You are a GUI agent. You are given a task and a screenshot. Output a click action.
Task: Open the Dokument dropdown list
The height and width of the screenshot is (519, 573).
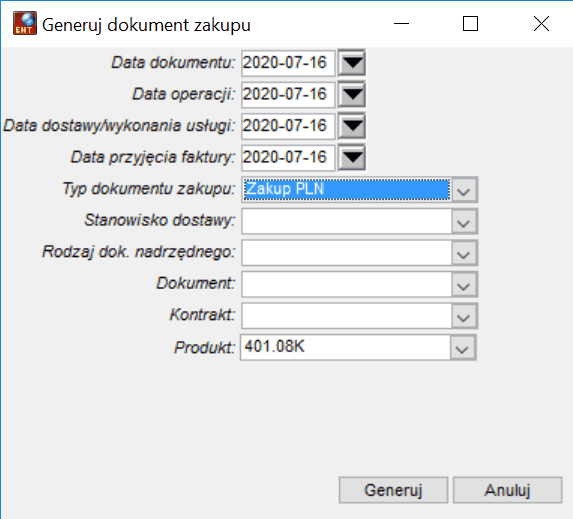click(464, 284)
